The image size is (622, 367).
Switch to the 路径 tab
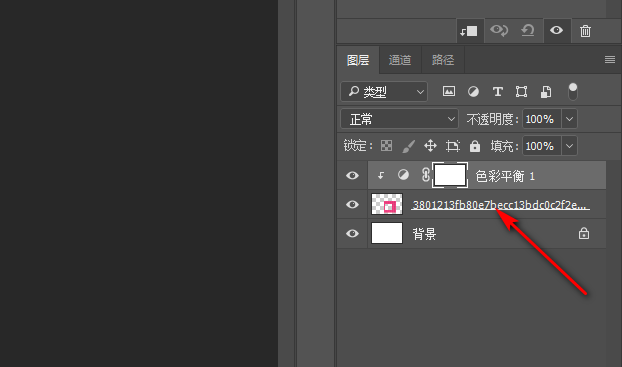pos(443,60)
